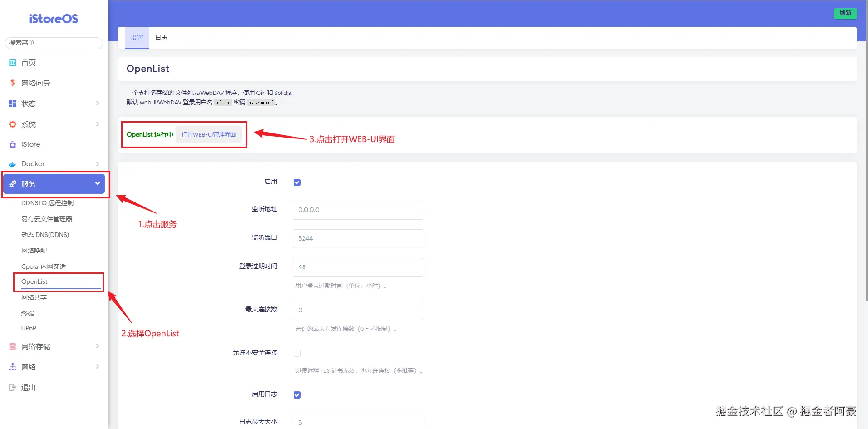Screen dimensions: 868x429
Task: Click the services (服务) gears icon
Action: (13, 184)
